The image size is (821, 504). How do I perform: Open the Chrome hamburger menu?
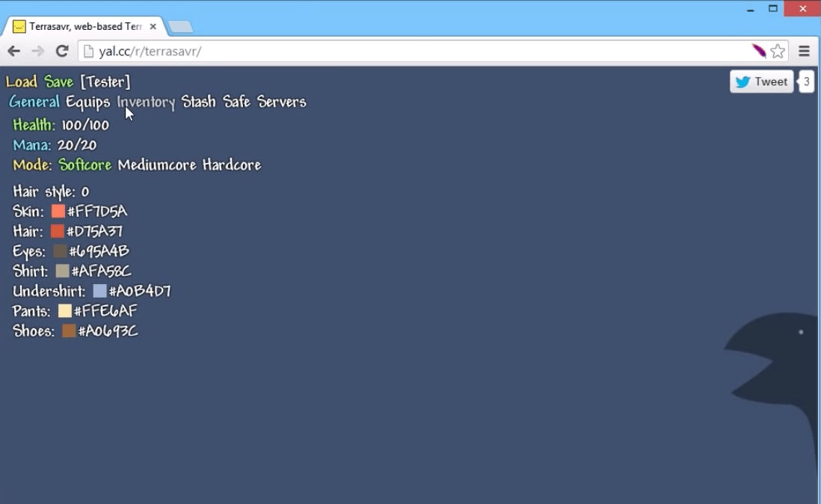[805, 52]
